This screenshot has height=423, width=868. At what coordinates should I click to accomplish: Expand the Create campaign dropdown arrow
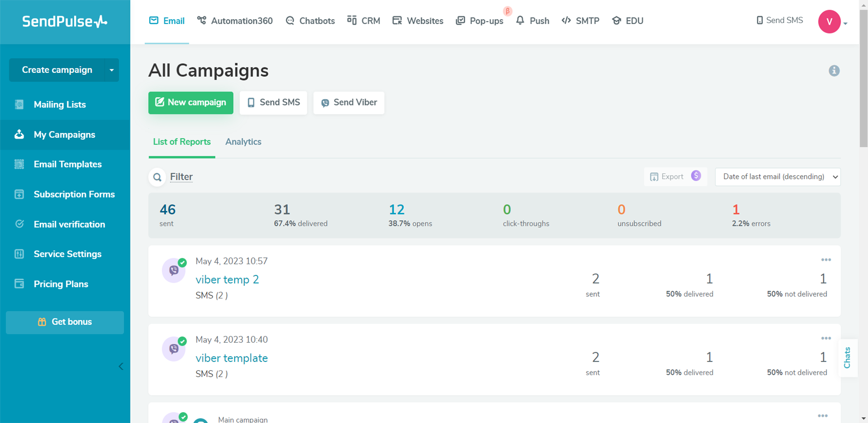click(112, 70)
